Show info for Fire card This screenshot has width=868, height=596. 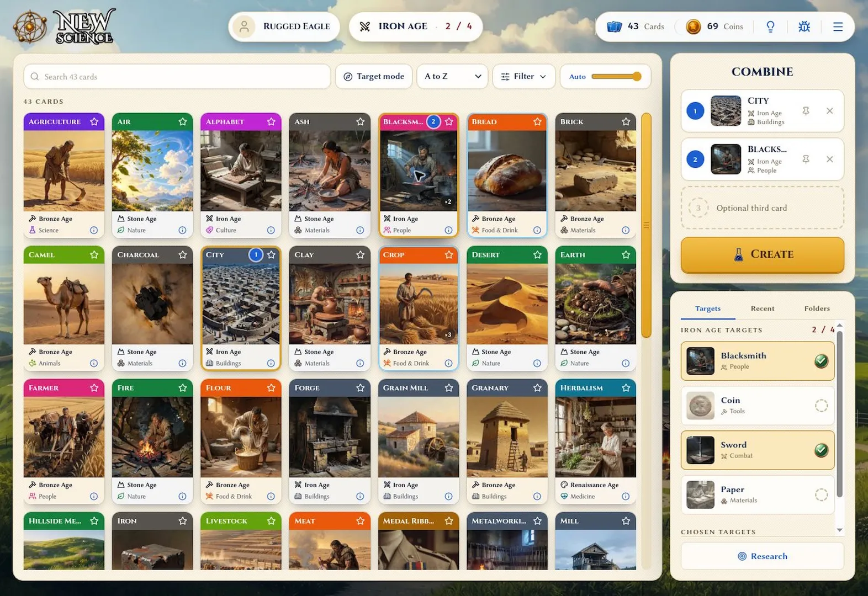(182, 496)
